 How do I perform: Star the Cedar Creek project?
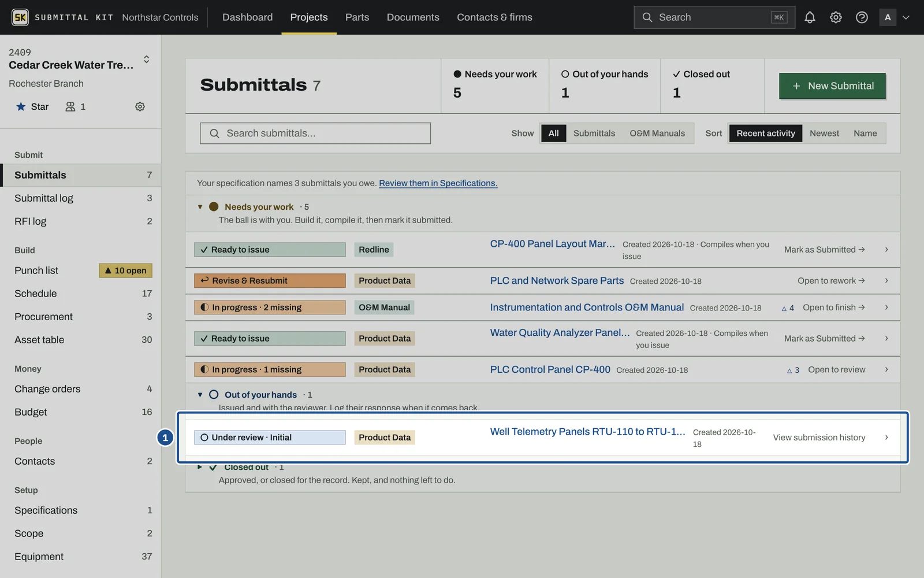click(32, 106)
